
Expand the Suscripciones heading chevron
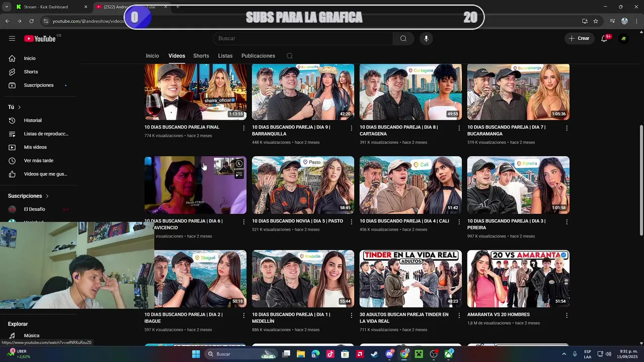coord(47,196)
